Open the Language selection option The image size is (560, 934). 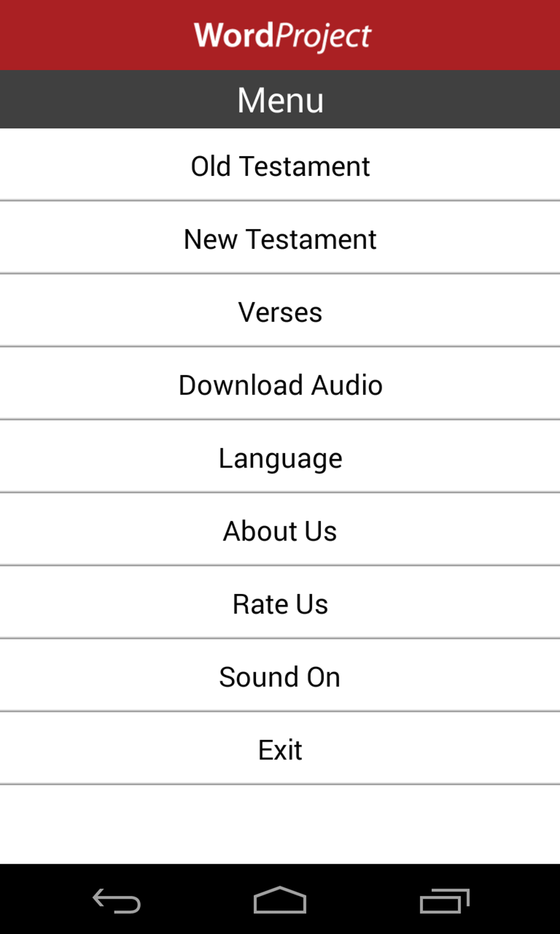click(280, 458)
